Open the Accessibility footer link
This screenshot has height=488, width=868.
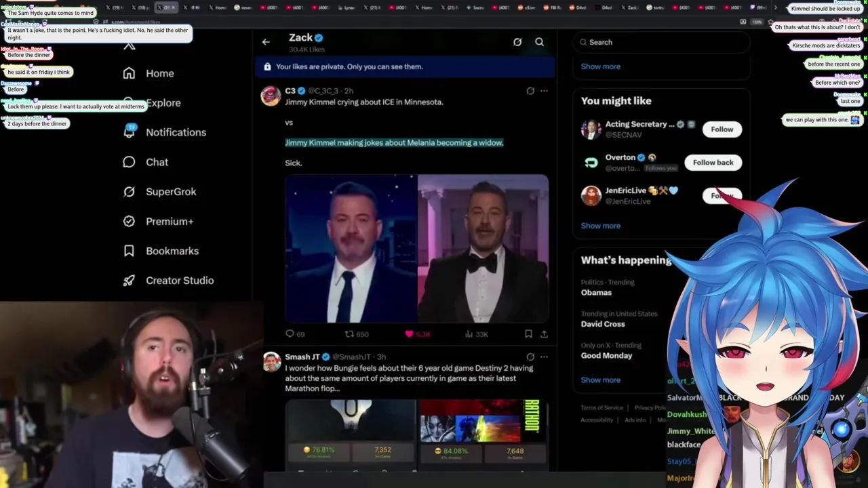(597, 420)
